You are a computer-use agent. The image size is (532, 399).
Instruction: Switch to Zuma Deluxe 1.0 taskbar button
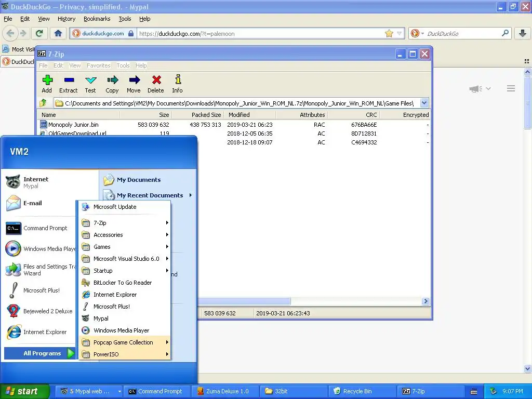[x=224, y=391]
